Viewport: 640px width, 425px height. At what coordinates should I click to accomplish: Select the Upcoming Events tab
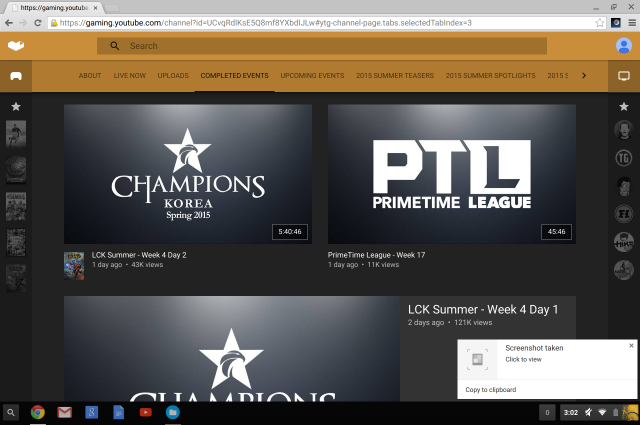point(312,76)
